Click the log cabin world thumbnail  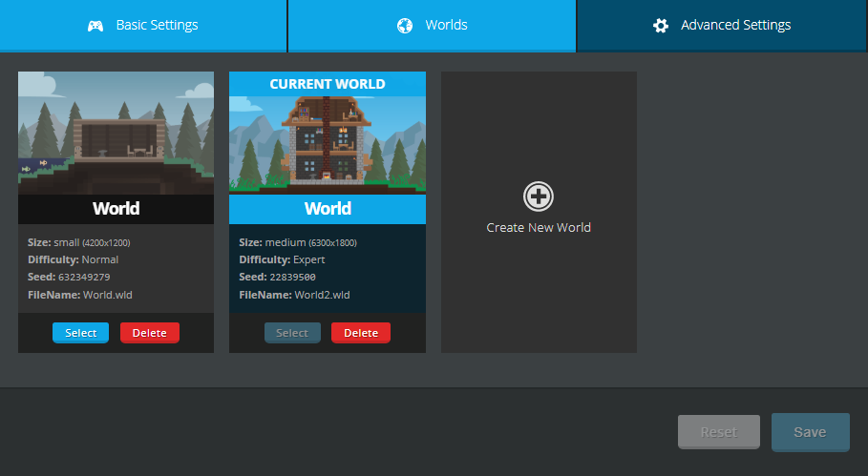(x=116, y=133)
